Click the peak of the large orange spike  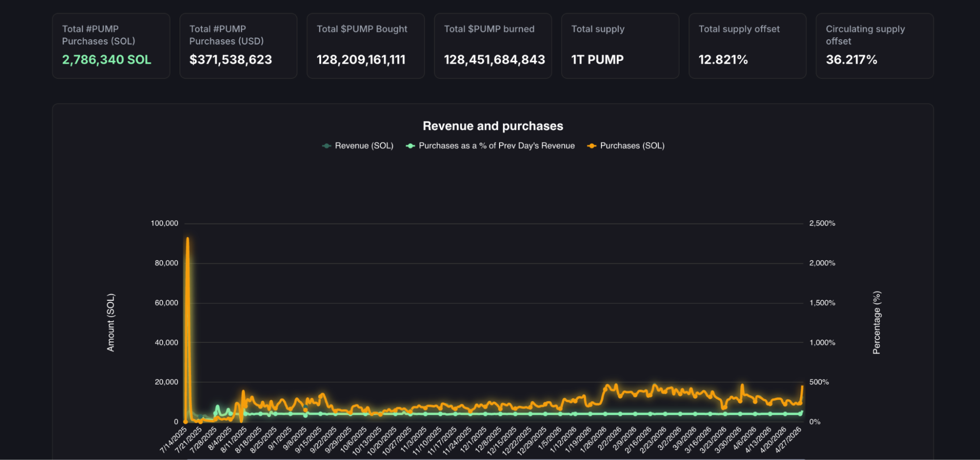tap(187, 239)
